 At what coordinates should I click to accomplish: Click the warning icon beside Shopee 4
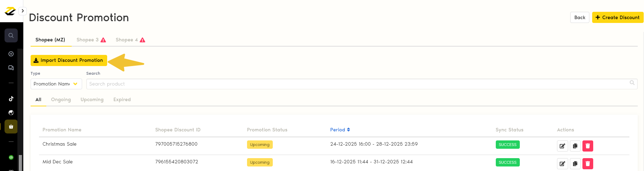(143, 40)
